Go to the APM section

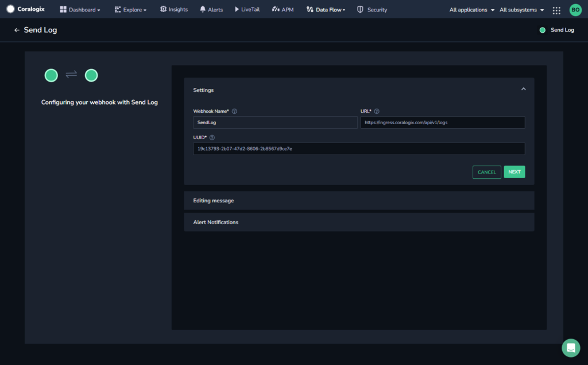[x=283, y=9]
